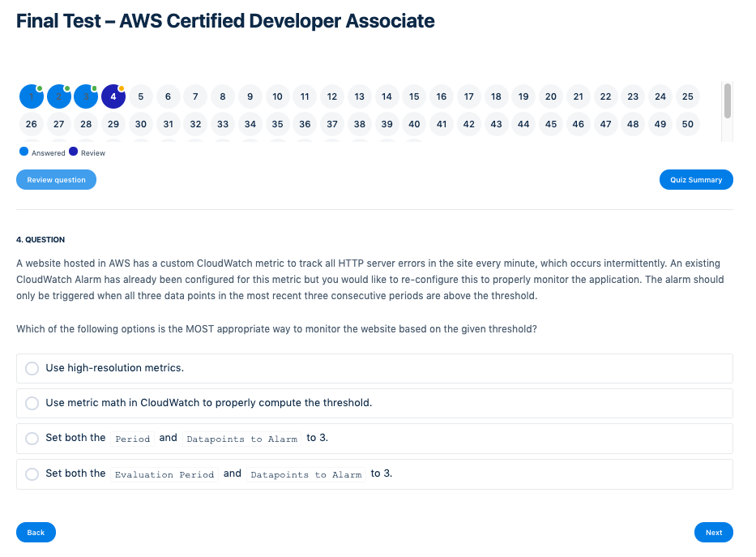Jump to question 19
This screenshot has width=756, height=557.
tap(523, 96)
